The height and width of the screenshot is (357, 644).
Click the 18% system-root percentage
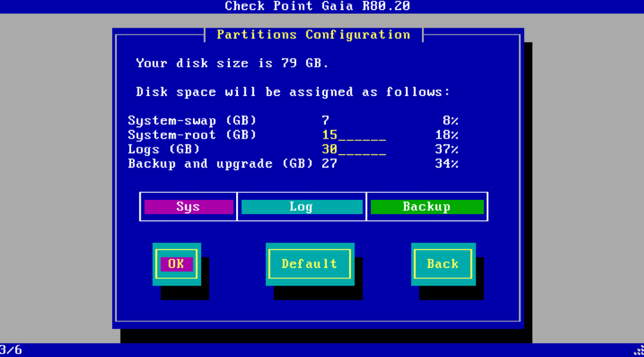[x=447, y=135]
